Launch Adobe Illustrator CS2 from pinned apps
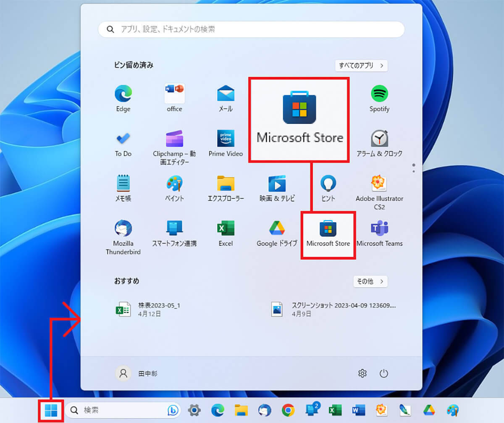Screen dimensions: 504x423 (379, 192)
